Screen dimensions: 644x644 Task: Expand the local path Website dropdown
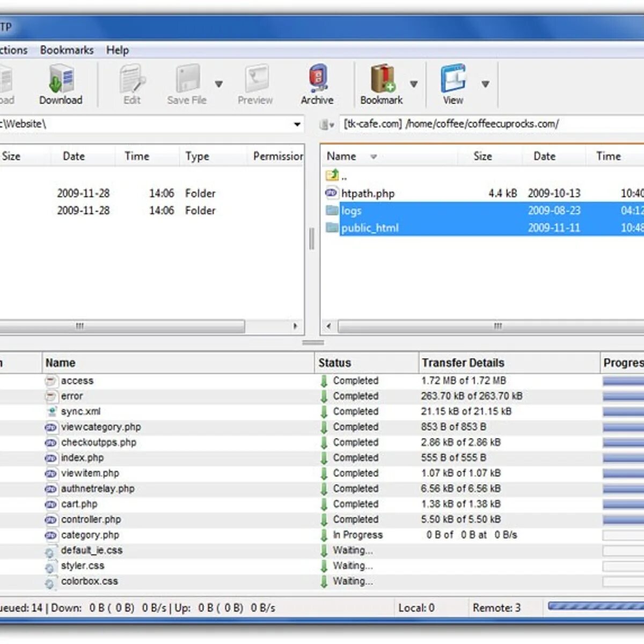(x=297, y=125)
